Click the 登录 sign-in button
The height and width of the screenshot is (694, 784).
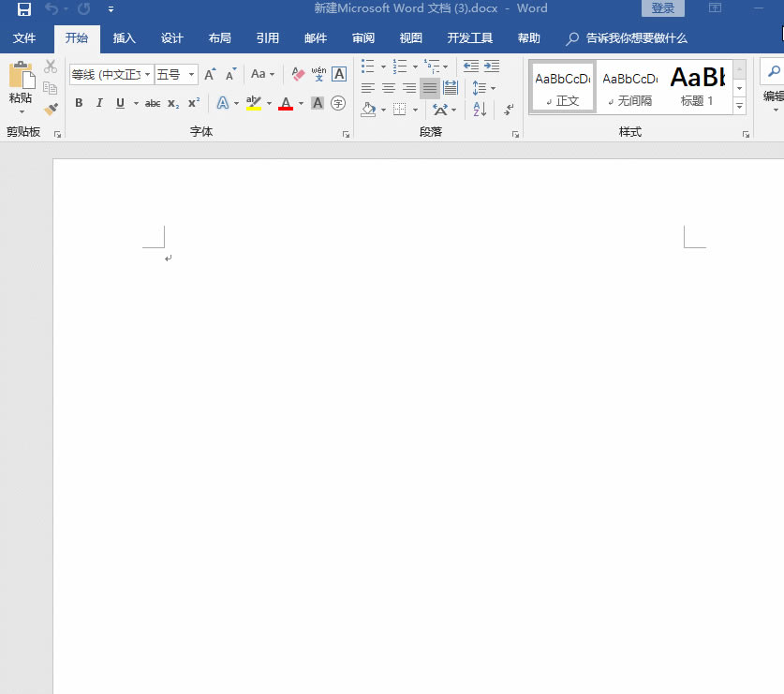662,8
